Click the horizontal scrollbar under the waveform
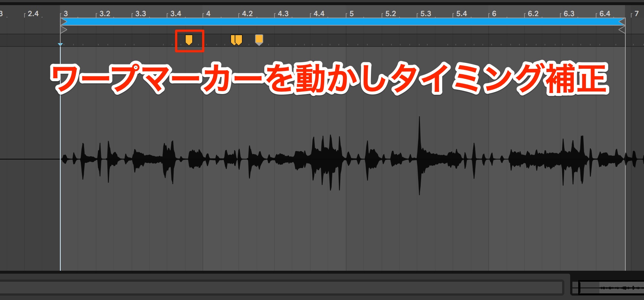 point(281,287)
